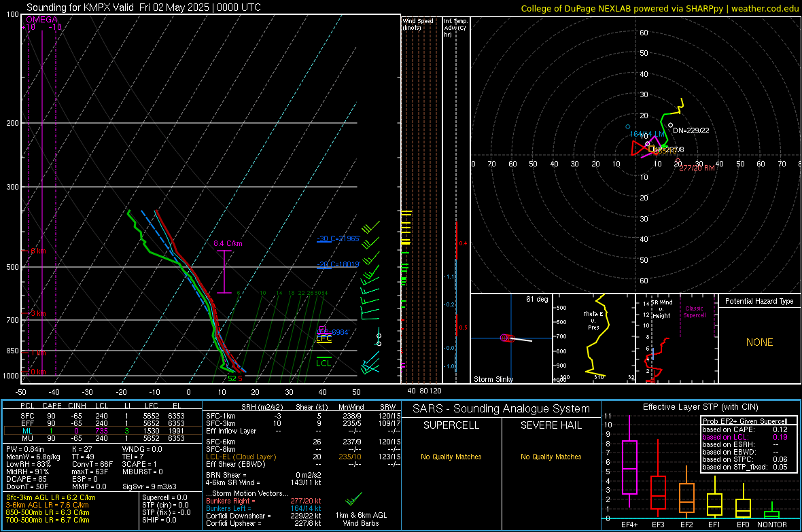Select the blue 'Bunkers Left =' vector

point(264,508)
